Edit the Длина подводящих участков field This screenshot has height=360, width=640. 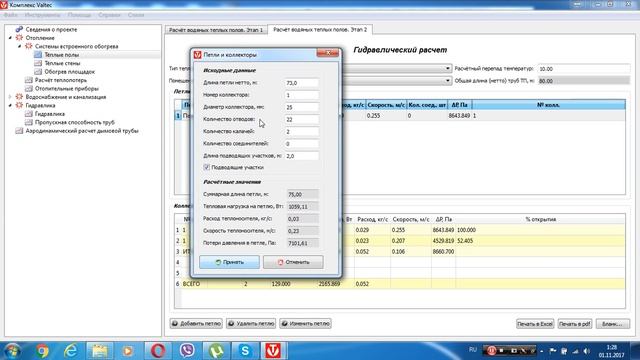[301, 156]
